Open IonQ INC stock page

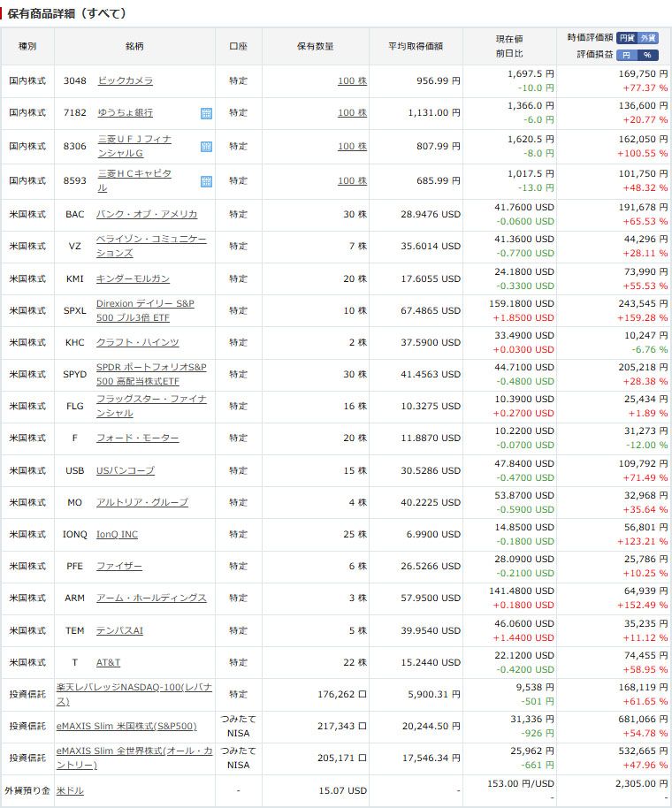(x=117, y=534)
